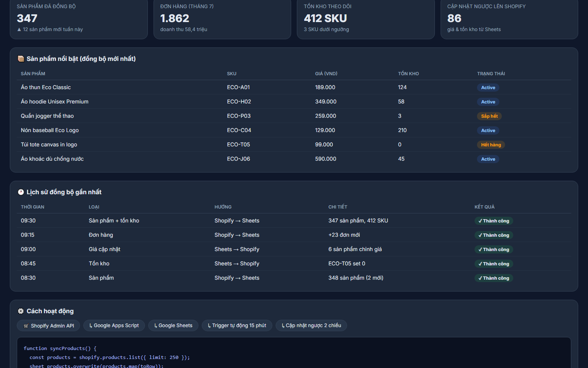Select product name Áo khoác dù chống nước
The height and width of the screenshot is (368, 588).
click(52, 159)
